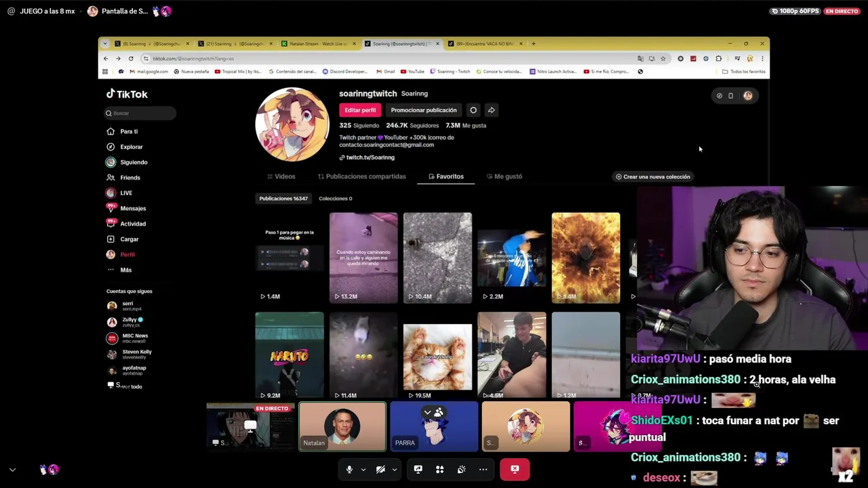This screenshot has width=868, height=488.
Task: Open the fire explosion video with 1.4M views
Action: (x=586, y=258)
